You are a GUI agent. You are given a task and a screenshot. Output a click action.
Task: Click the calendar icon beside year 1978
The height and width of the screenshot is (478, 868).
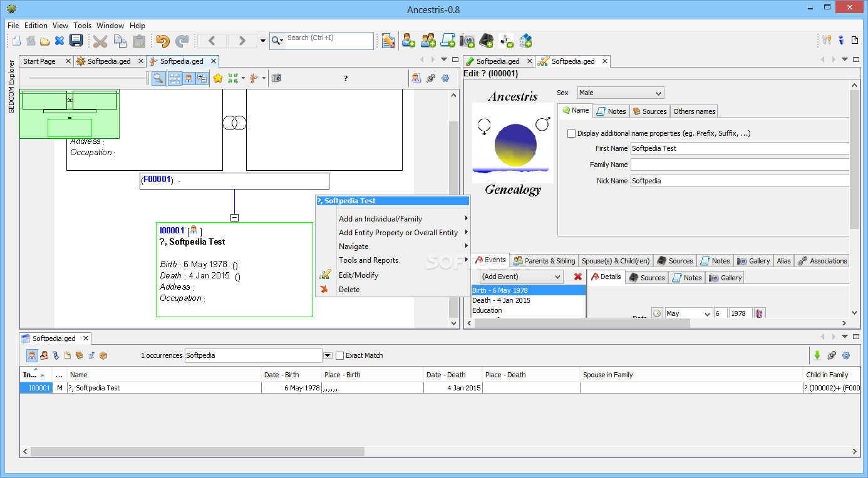[x=759, y=313]
